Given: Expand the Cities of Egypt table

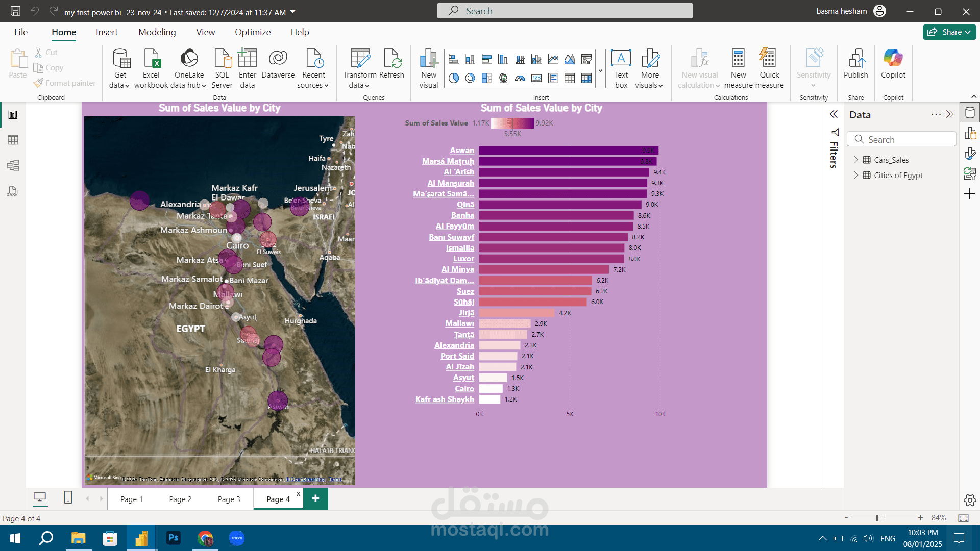Looking at the screenshot, I should [856, 175].
